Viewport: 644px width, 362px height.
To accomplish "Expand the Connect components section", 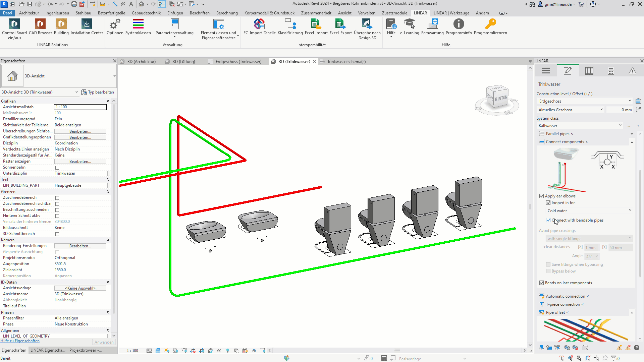I will coord(633,142).
